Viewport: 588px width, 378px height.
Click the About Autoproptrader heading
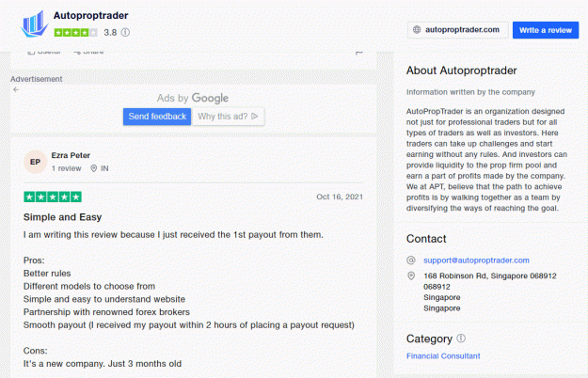click(x=462, y=71)
